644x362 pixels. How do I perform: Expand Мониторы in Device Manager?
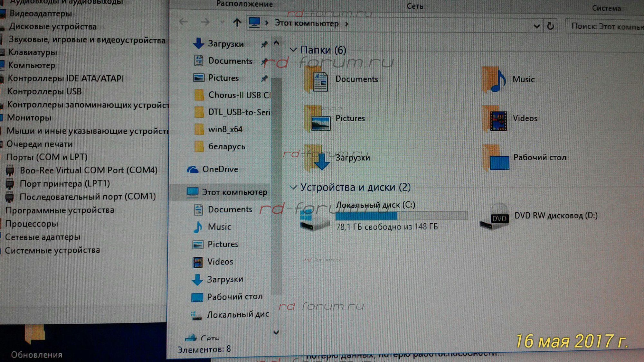click(x=29, y=117)
